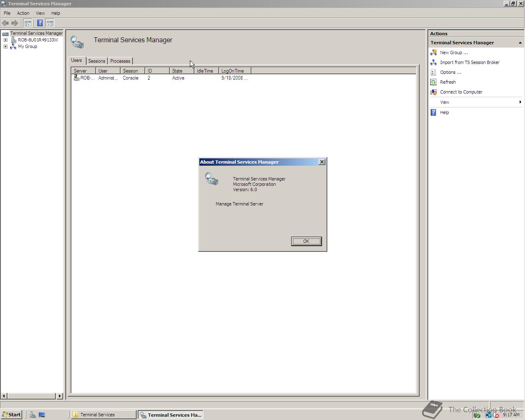The width and height of the screenshot is (525, 420).
Task: Click Import from TS Session Broker link
Action: click(x=470, y=62)
